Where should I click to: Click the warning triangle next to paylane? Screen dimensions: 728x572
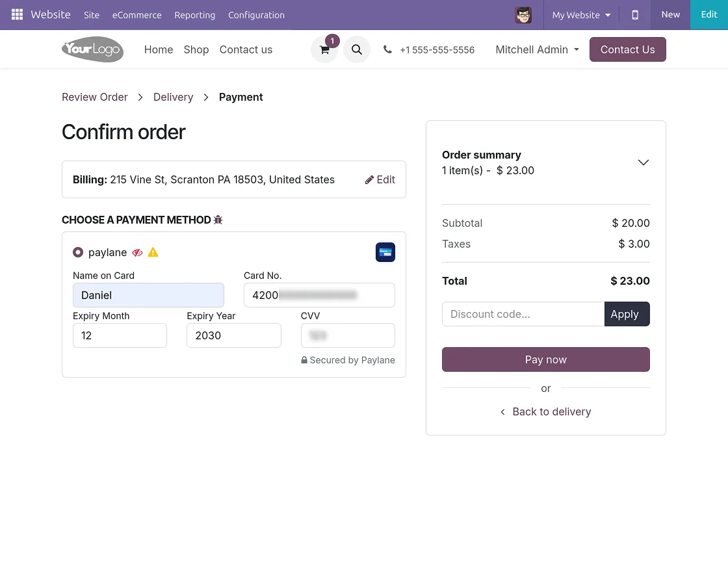point(153,252)
